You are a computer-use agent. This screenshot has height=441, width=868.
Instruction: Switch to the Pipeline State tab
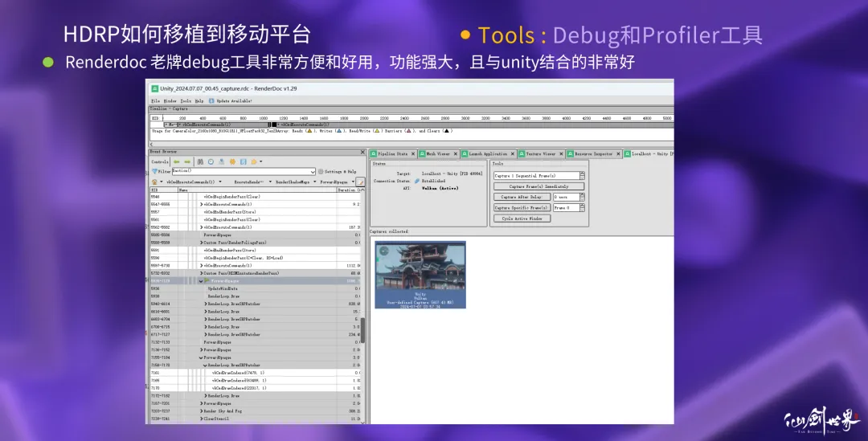[392, 153]
